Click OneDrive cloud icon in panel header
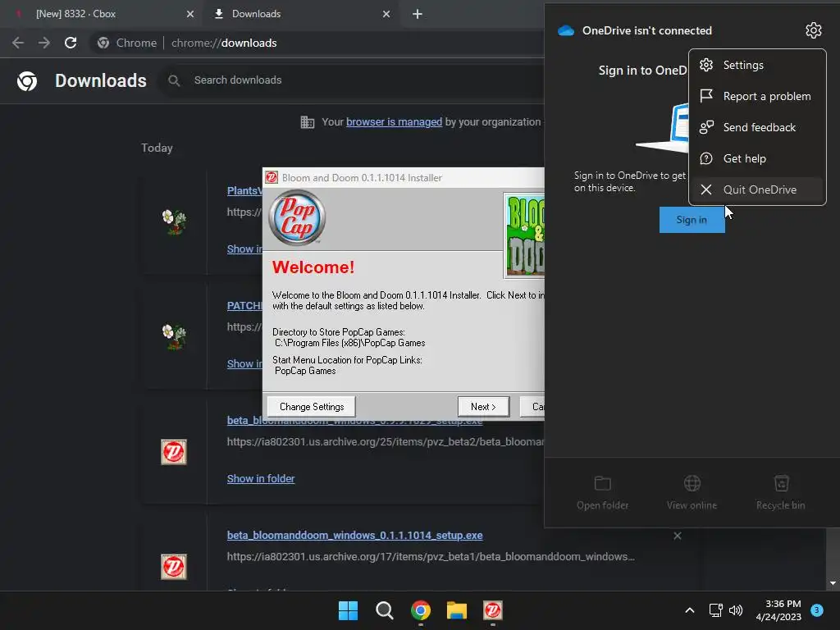The width and height of the screenshot is (840, 630). [x=566, y=30]
